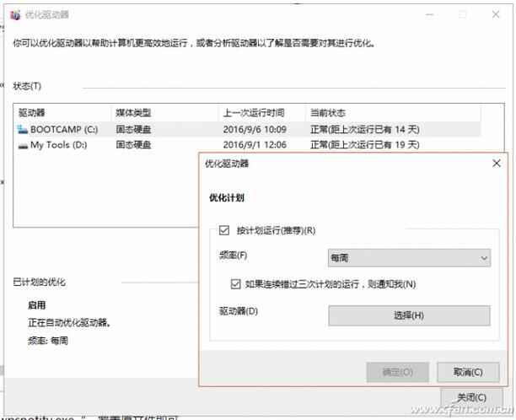Viewport: 516px width, 420px height.
Task: Sort by the 上一次运行时间 column header
Action: coord(262,113)
